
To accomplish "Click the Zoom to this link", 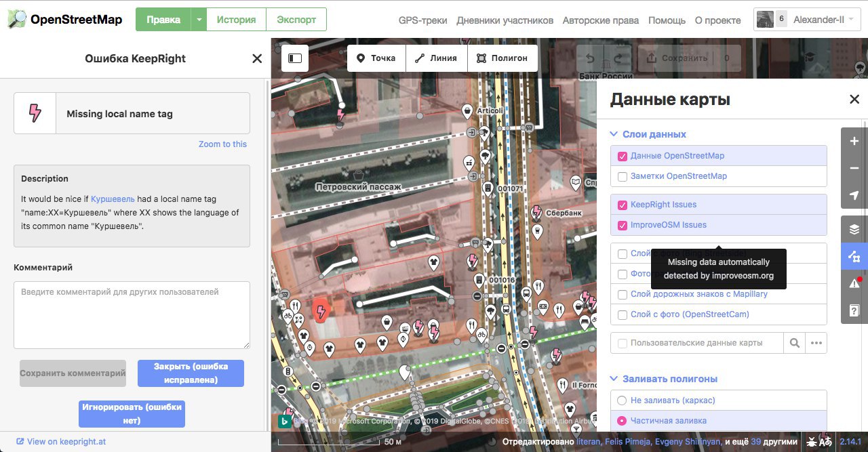I will pyautogui.click(x=222, y=144).
